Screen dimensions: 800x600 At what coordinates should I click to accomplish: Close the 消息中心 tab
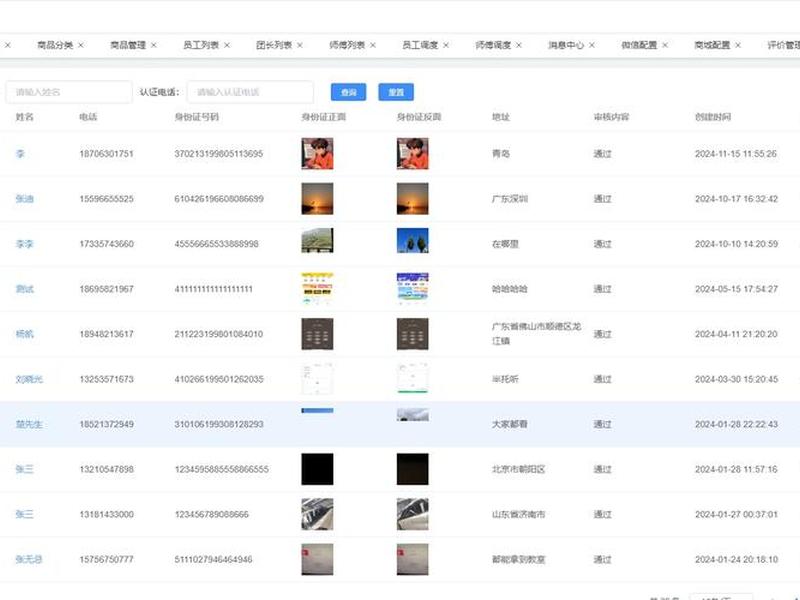coord(592,45)
